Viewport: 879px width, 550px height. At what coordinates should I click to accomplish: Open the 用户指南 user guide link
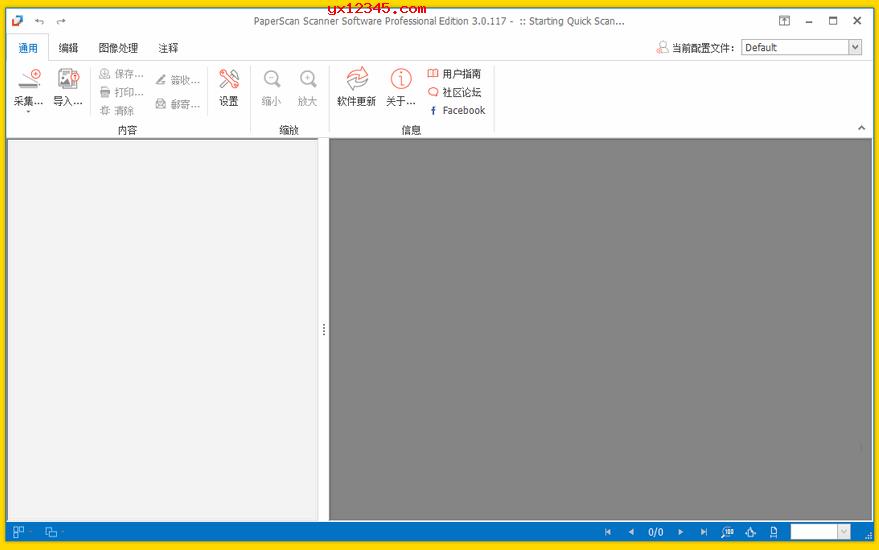454,73
